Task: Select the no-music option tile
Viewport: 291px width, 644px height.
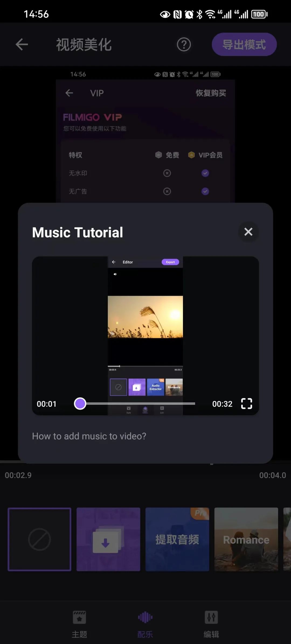Action: (40, 539)
